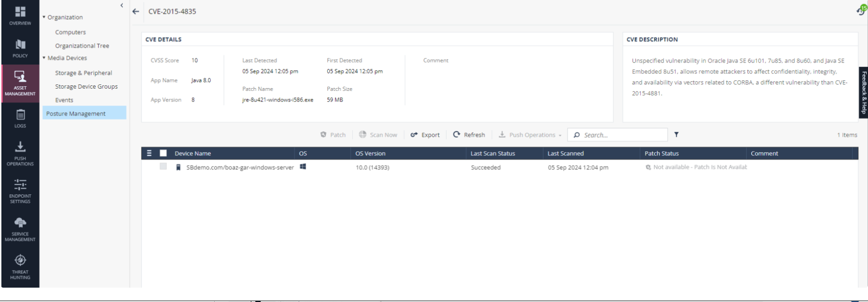Go back using the left arrow

135,12
